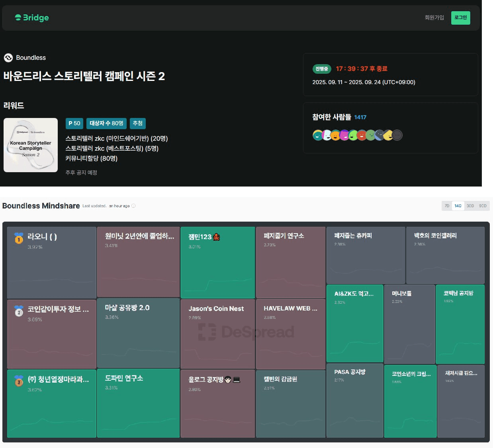Viewport: 493px width, 448px height.
Task: Click the "an hour ago" timestamp
Action: (x=119, y=206)
